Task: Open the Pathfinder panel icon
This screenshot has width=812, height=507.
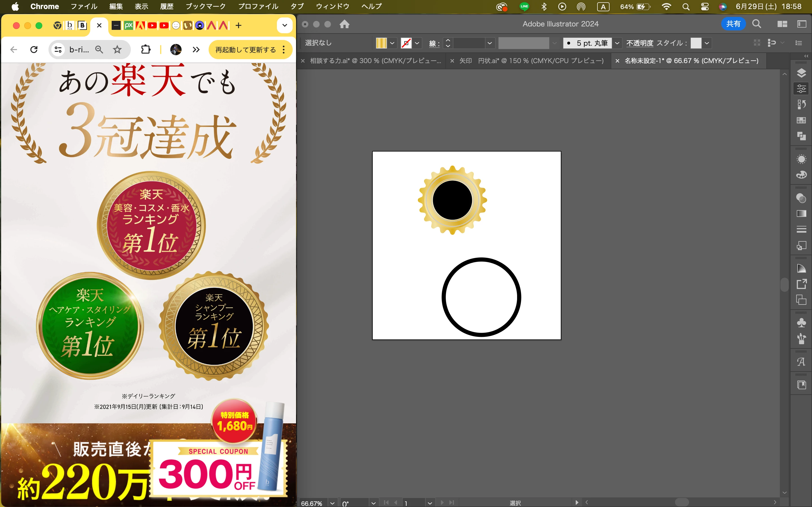Action: [801, 136]
